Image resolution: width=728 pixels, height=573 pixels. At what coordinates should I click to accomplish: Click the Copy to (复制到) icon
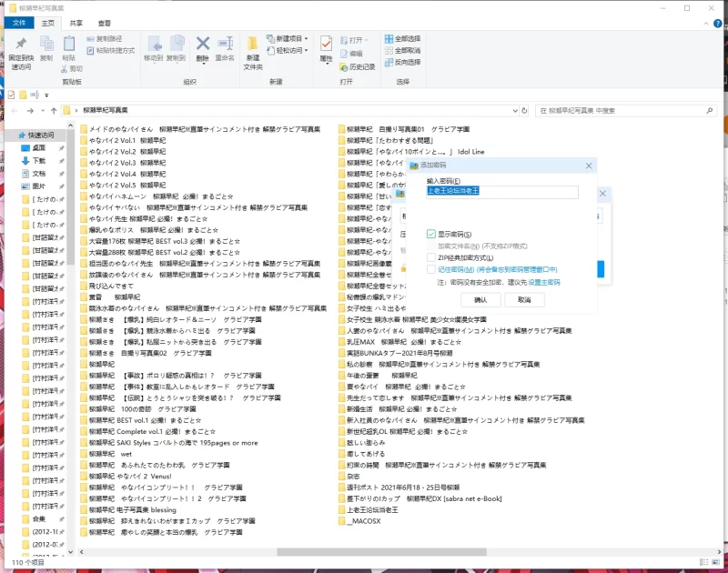tap(177, 48)
